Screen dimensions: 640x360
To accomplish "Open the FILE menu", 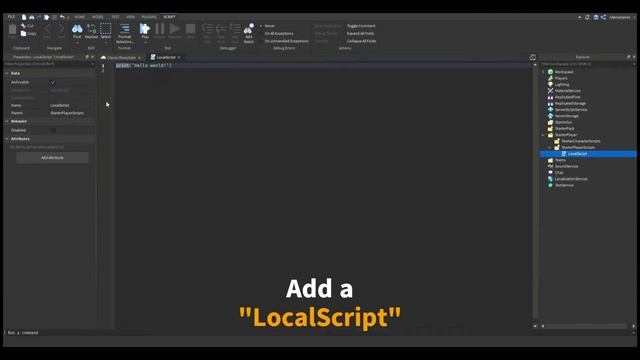I will pyautogui.click(x=11, y=17).
